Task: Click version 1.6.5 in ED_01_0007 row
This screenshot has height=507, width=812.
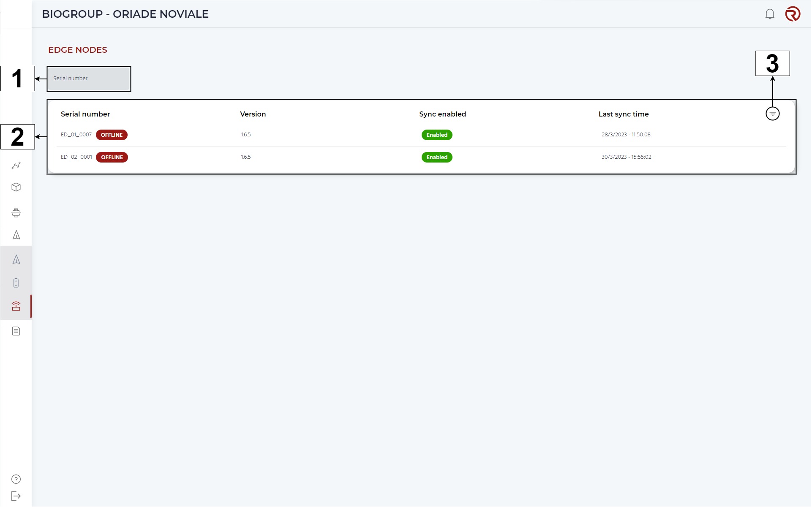Action: pyautogui.click(x=246, y=135)
